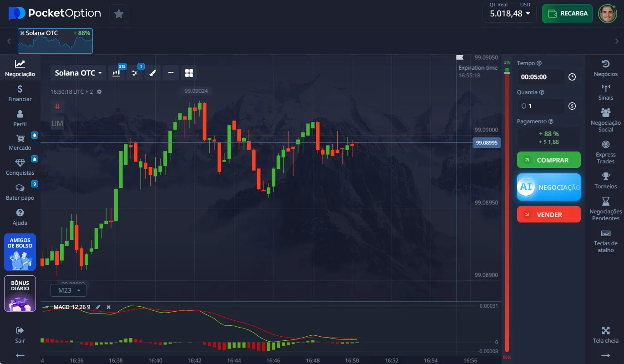
Task: Click the RECARGA deposit button
Action: coord(567,14)
